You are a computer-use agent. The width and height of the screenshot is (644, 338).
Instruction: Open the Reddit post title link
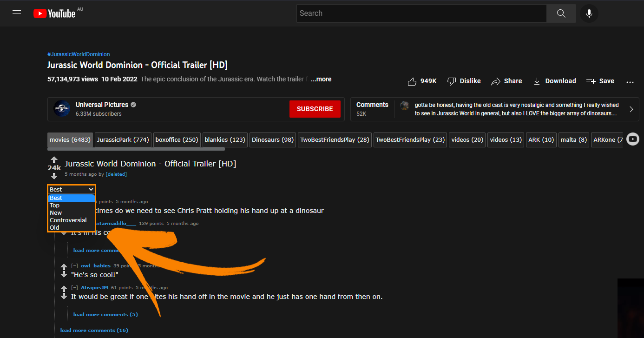point(150,164)
